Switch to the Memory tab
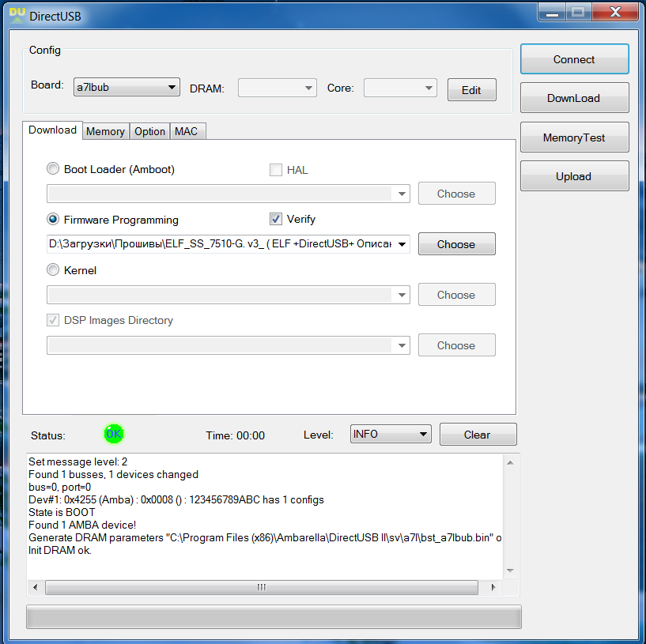The image size is (646, 644). click(105, 131)
